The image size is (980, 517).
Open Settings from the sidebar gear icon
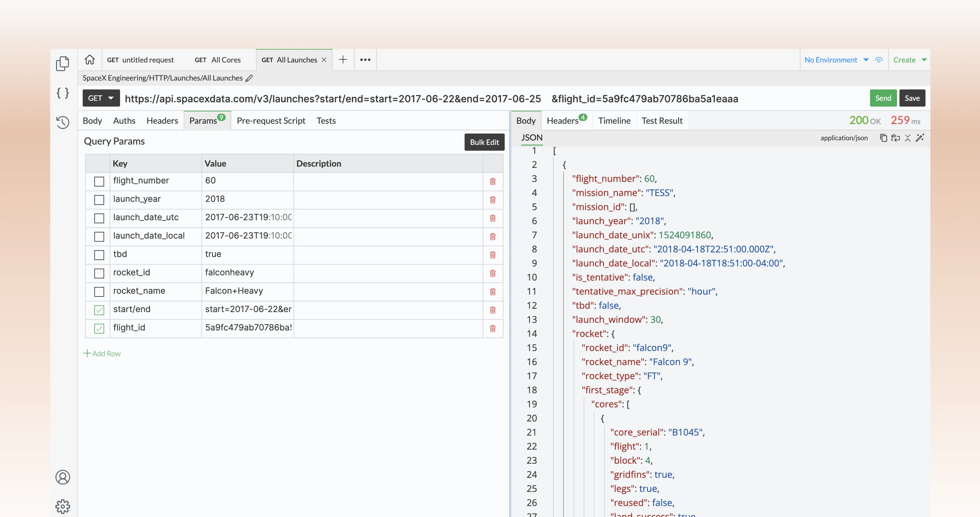(63, 506)
